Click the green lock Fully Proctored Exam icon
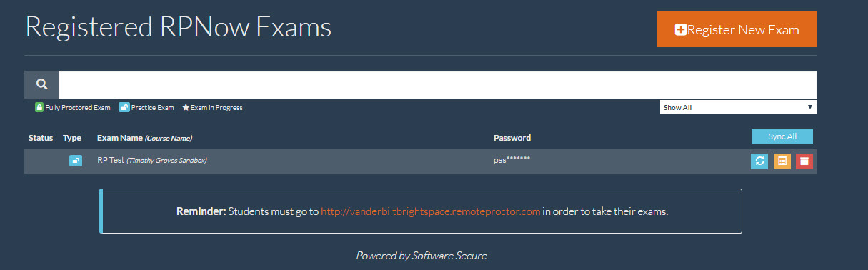This screenshot has width=868, height=270. pos(39,107)
